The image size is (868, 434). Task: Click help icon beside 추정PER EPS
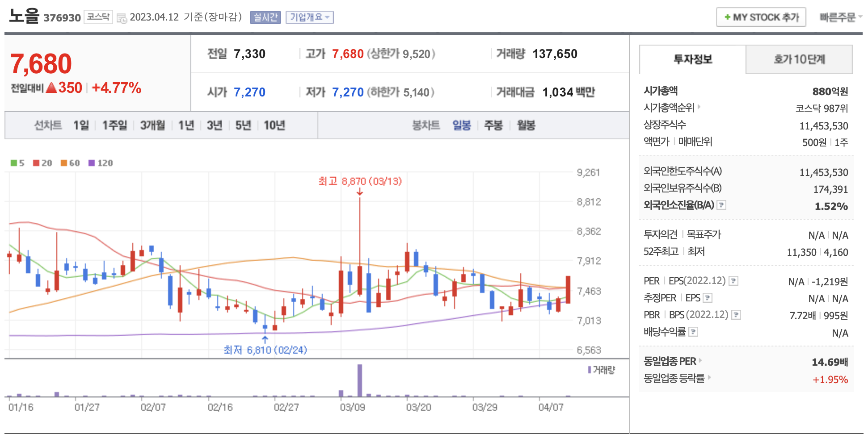click(708, 298)
